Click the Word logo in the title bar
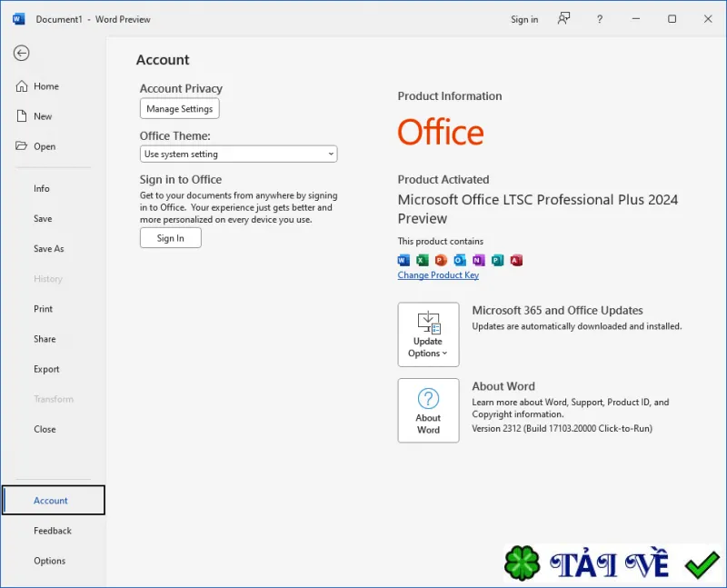This screenshot has height=588, width=727. pos(18,19)
